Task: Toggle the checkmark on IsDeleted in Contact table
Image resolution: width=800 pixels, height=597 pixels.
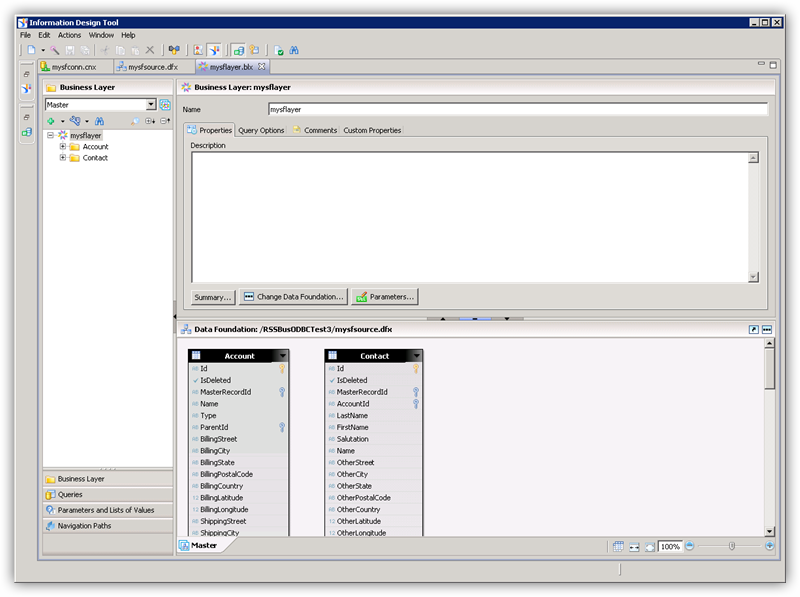Action: click(333, 381)
